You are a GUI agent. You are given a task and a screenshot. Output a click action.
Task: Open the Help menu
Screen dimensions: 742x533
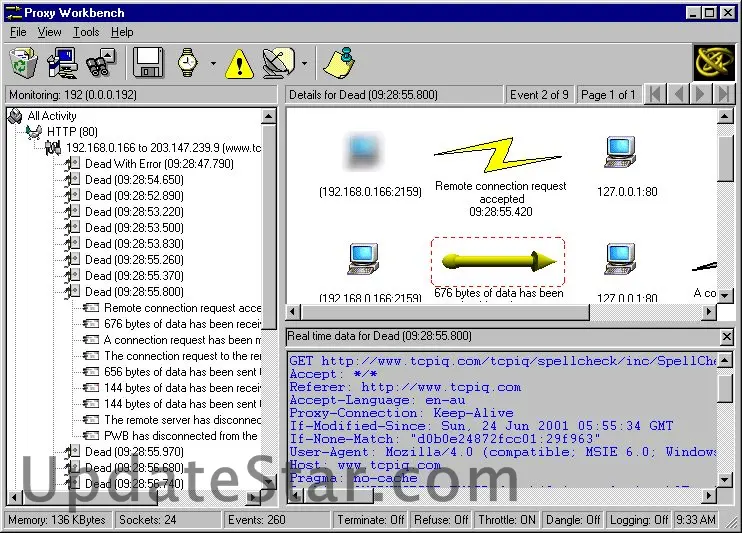pos(122,32)
